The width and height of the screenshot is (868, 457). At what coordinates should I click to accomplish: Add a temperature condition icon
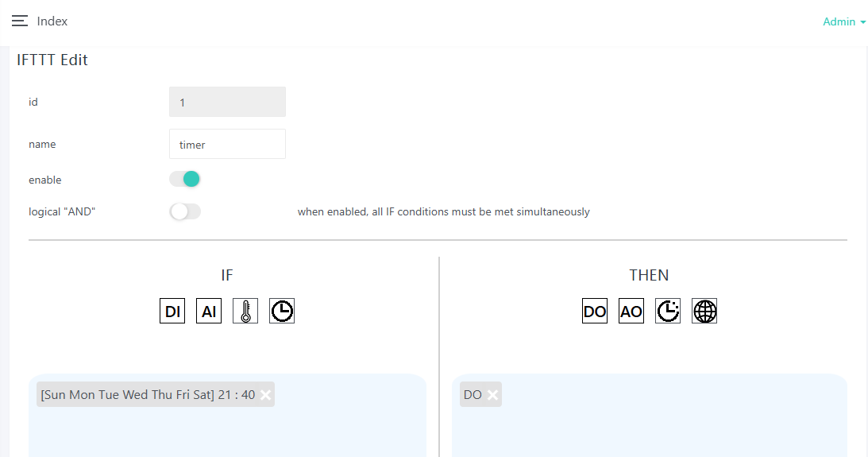coord(245,311)
